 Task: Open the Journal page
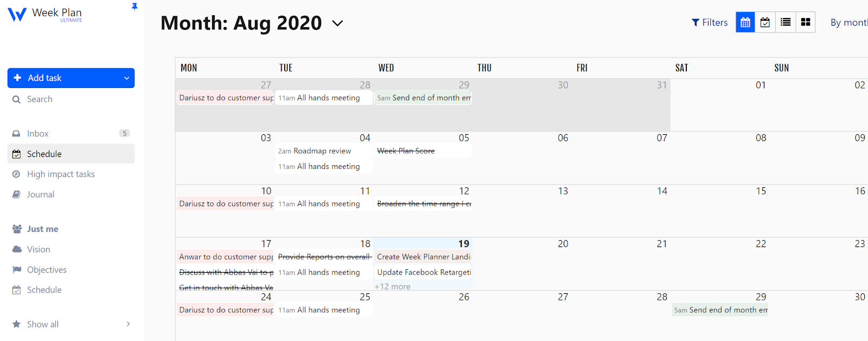click(41, 194)
